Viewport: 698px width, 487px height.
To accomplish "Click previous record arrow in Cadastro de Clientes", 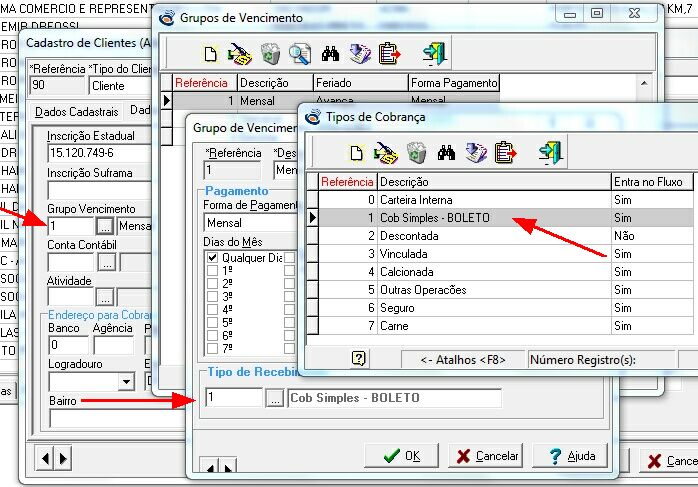I will point(45,458).
